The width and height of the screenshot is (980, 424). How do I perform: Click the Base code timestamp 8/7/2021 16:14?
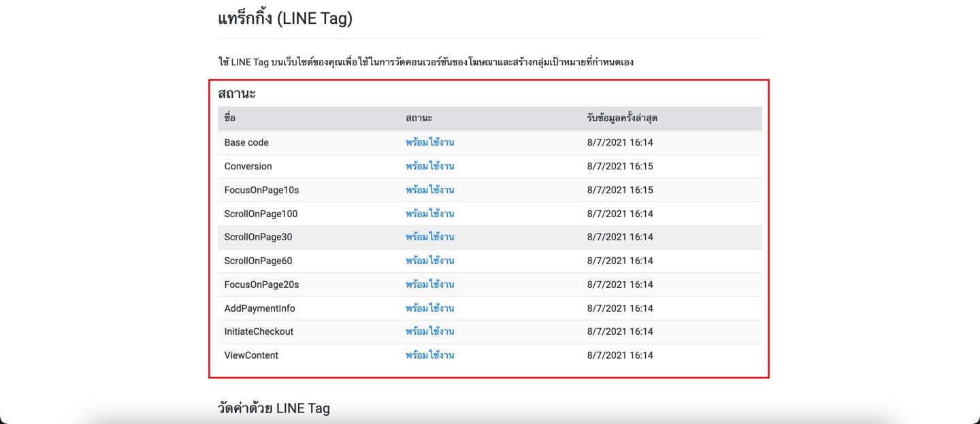coord(620,142)
